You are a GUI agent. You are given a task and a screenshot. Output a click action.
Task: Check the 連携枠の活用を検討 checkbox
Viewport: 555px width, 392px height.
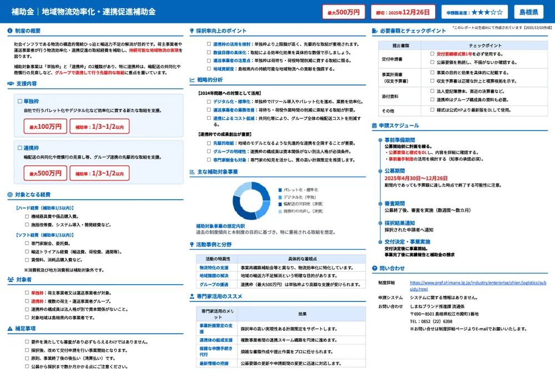click(x=208, y=43)
